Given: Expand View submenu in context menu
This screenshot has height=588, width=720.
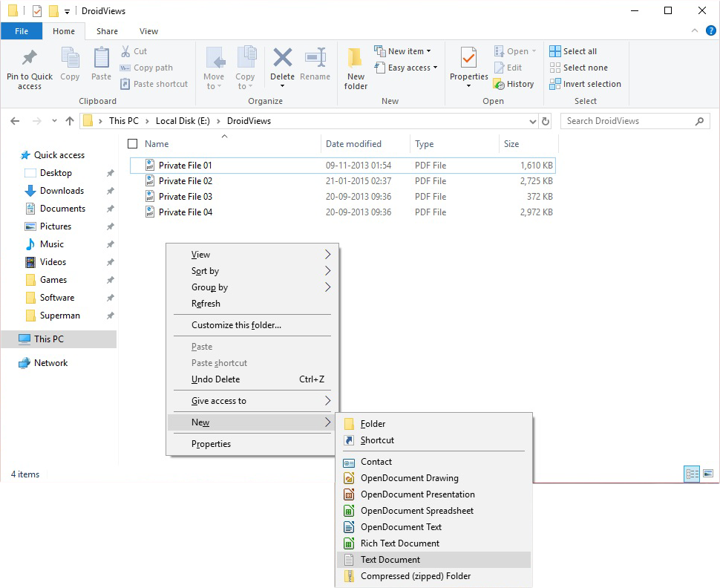Looking at the screenshot, I should pos(252,255).
